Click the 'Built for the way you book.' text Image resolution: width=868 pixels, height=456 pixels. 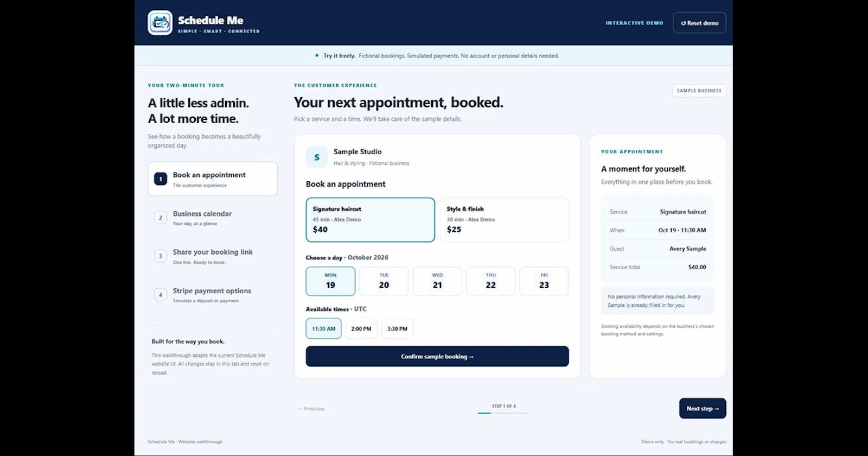(x=188, y=341)
